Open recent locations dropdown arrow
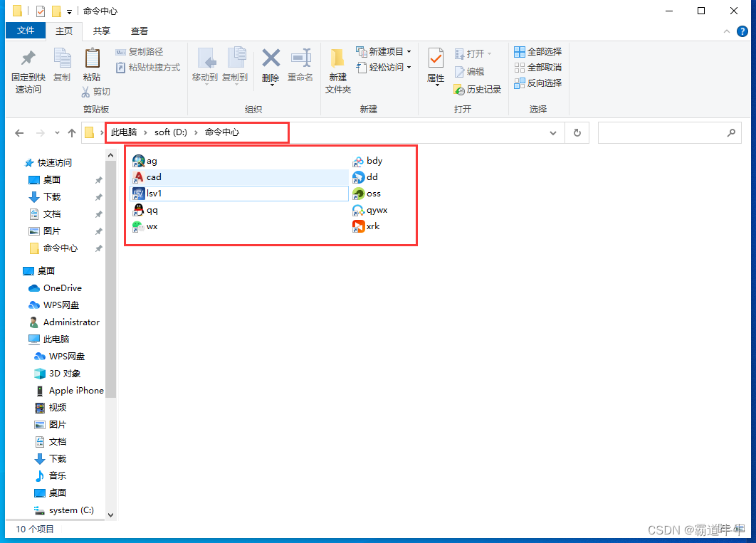756x543 pixels. coord(57,133)
